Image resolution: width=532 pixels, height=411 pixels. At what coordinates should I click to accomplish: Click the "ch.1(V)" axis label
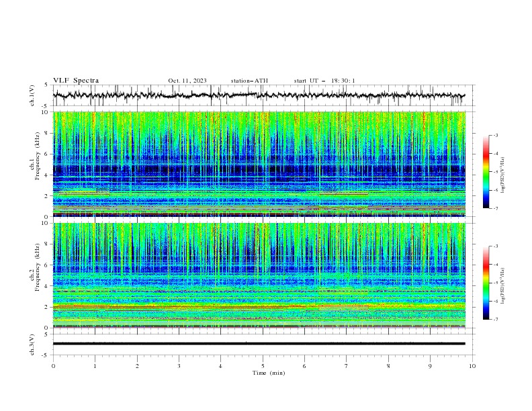click(32, 95)
